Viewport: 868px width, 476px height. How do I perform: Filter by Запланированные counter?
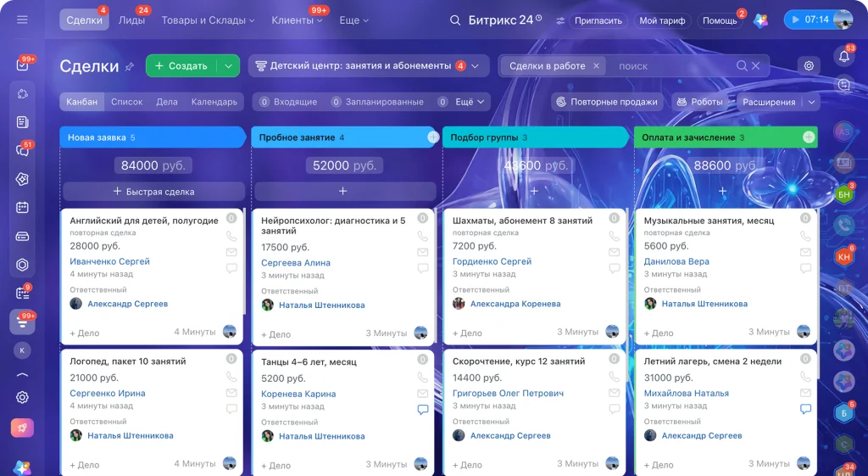[x=377, y=102]
